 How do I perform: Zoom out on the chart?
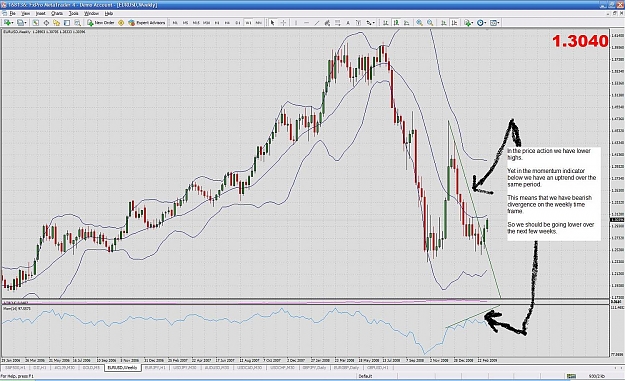(x=430, y=23)
